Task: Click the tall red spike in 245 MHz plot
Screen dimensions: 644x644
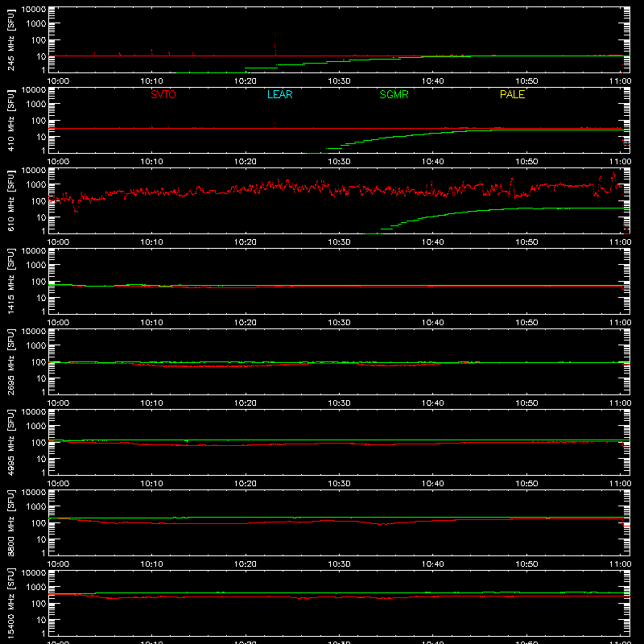Action: pyautogui.click(x=275, y=49)
